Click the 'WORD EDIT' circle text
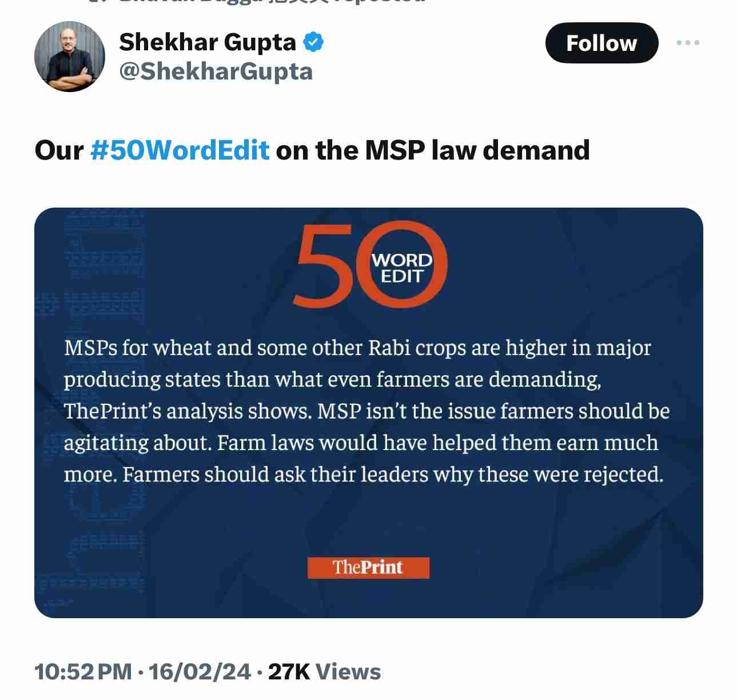Image resolution: width=737 pixels, height=700 pixels. 402,268
